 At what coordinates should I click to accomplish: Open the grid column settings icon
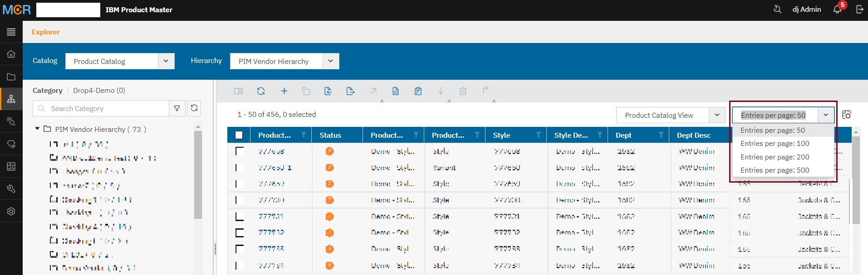[846, 115]
